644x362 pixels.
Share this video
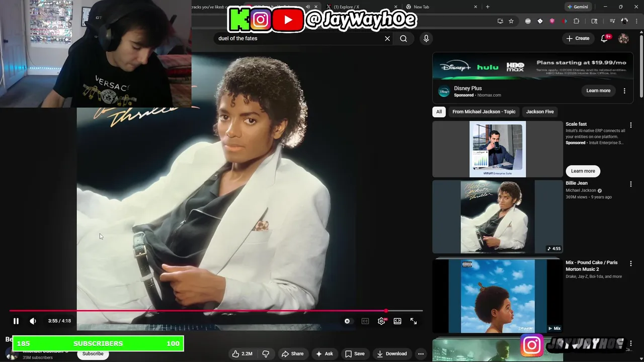(292, 353)
